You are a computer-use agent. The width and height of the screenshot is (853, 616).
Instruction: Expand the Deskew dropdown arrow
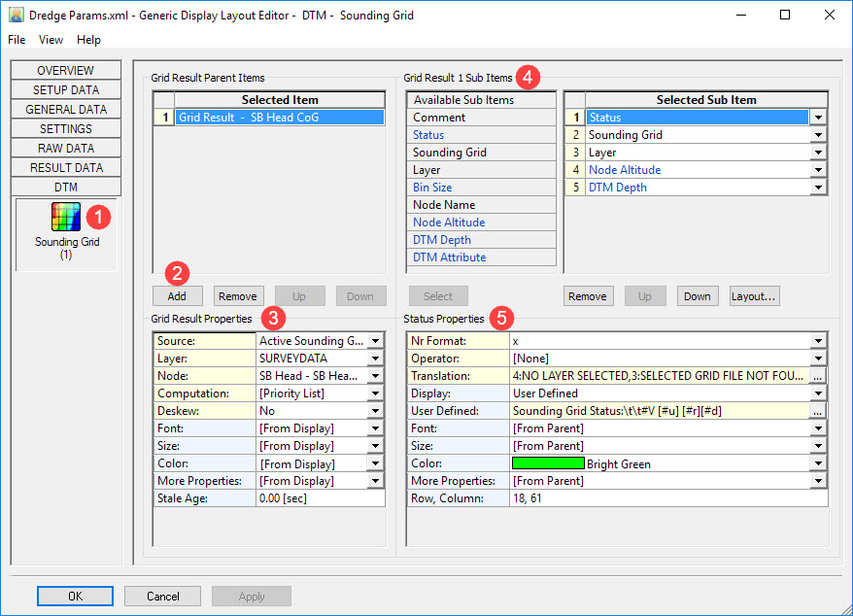pyautogui.click(x=376, y=411)
